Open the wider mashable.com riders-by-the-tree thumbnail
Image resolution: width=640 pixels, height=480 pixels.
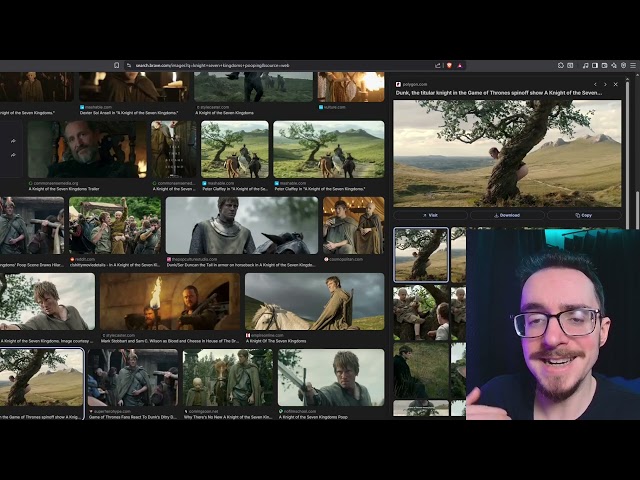[x=329, y=149]
